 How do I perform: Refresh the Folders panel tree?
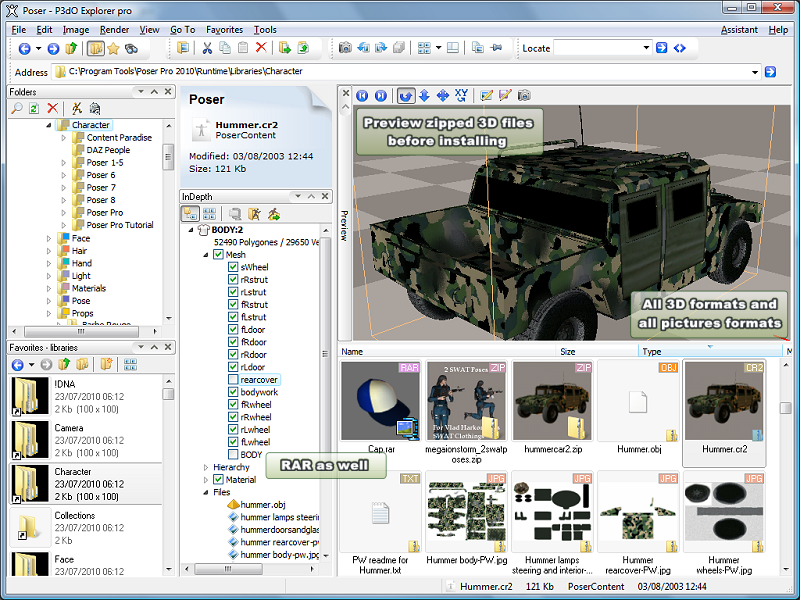click(34, 108)
